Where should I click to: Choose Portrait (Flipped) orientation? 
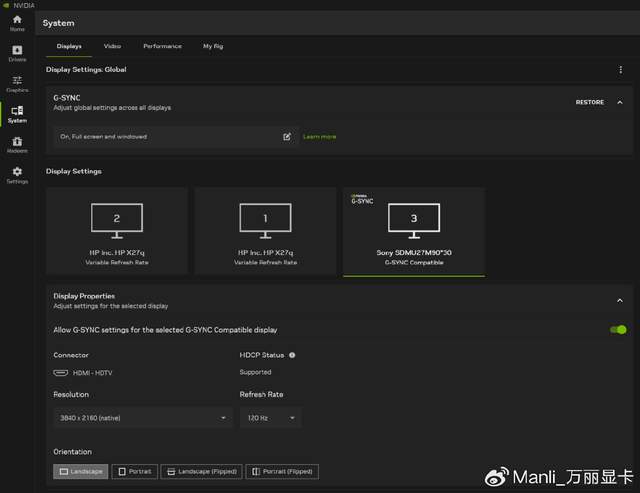(x=282, y=471)
